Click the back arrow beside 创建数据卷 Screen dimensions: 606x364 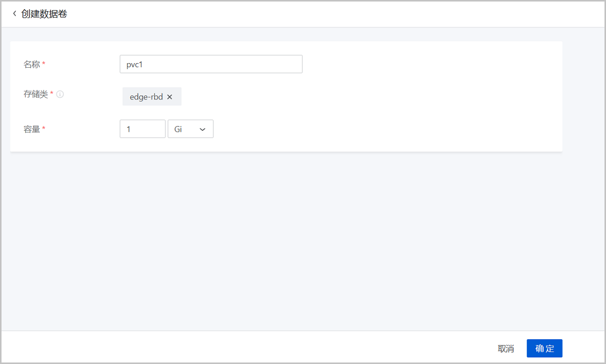[14, 14]
